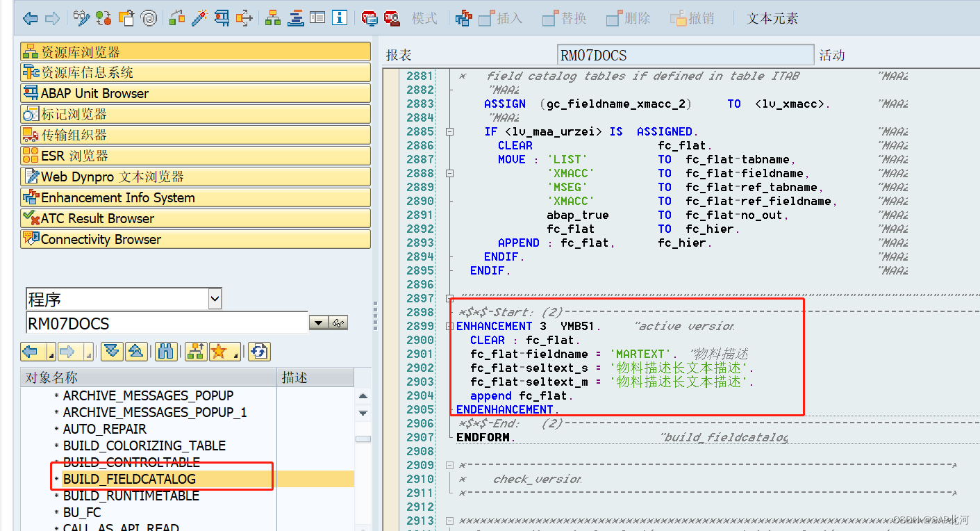The image size is (980, 531).
Task: Collapse the MOVE statement block at line 2888
Action: tap(449, 173)
